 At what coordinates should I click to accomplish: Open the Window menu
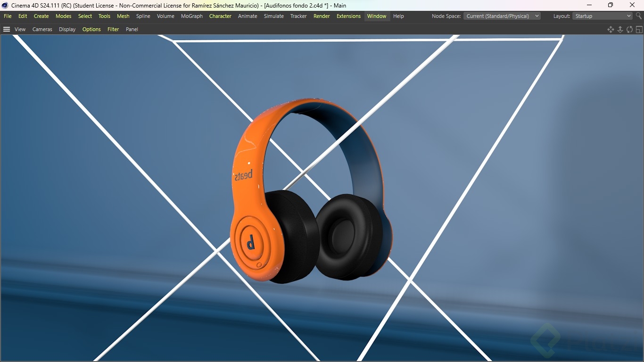tap(377, 16)
